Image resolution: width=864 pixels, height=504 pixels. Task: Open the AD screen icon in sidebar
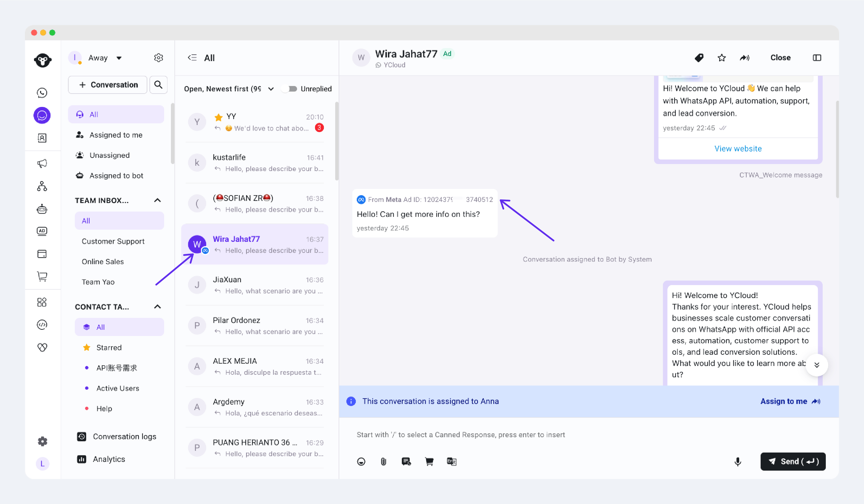42,231
